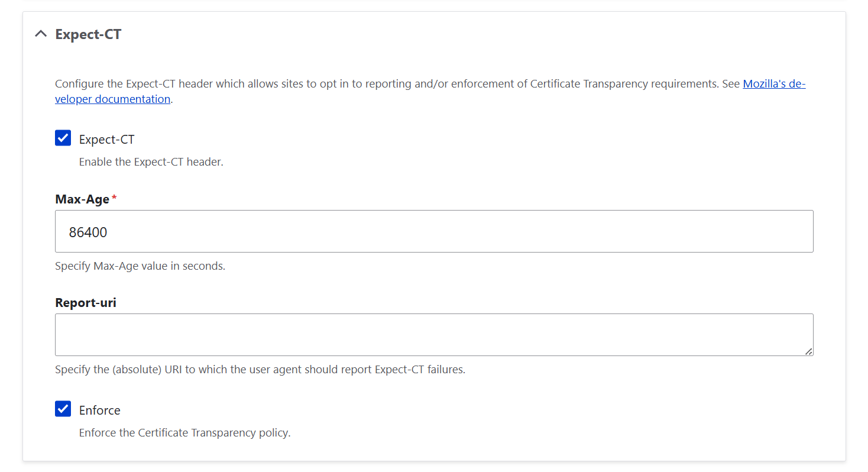Image resolution: width=868 pixels, height=472 pixels.
Task: Click the required asterisk beside Max-Age
Action: (x=114, y=197)
